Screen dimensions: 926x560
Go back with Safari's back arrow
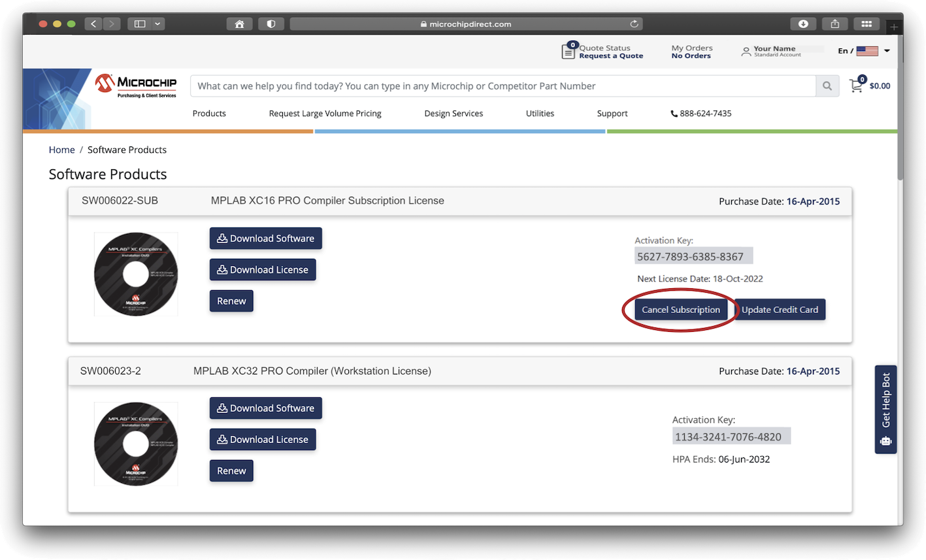93,24
